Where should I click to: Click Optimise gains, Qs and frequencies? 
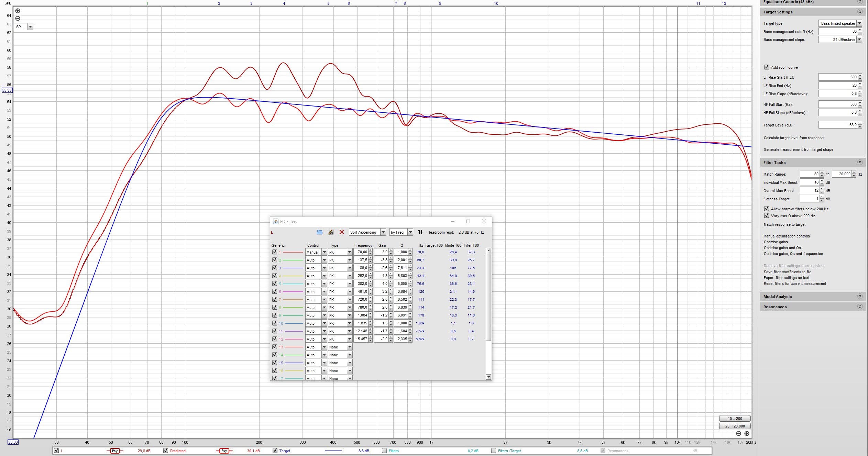[793, 254]
